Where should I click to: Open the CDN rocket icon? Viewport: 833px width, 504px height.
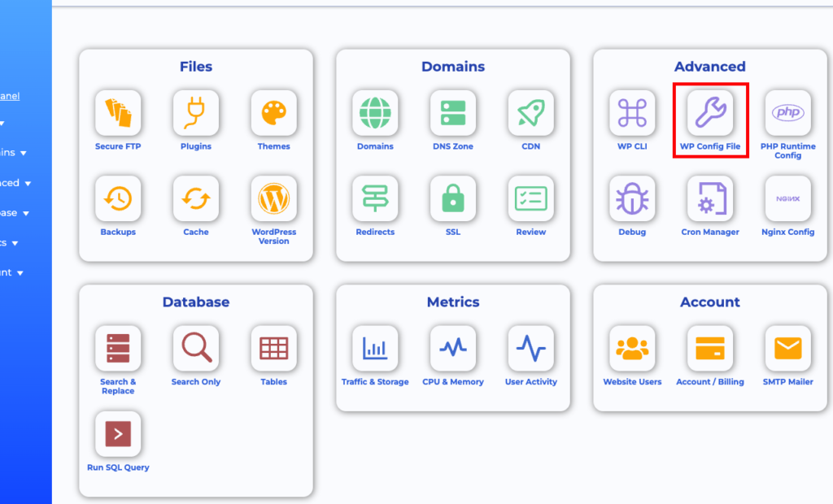coord(530,113)
